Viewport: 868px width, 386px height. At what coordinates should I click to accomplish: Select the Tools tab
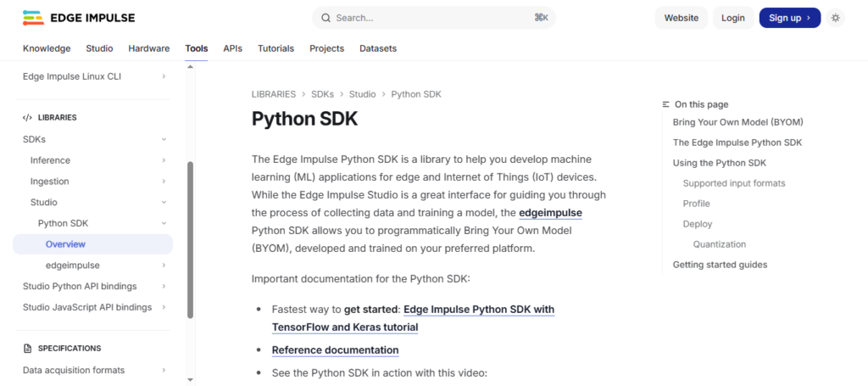pyautogui.click(x=197, y=48)
